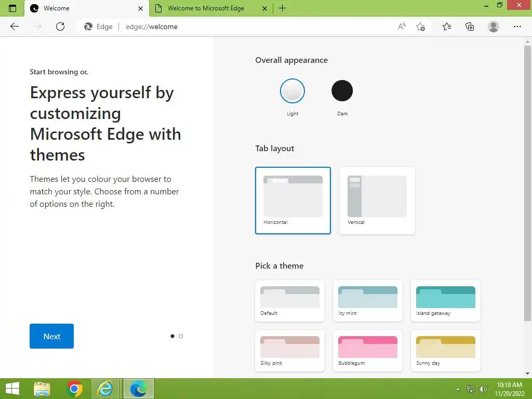Screen dimensions: 532x399
Task: Add a new tab with the plus icon
Action: pyautogui.click(x=282, y=8)
